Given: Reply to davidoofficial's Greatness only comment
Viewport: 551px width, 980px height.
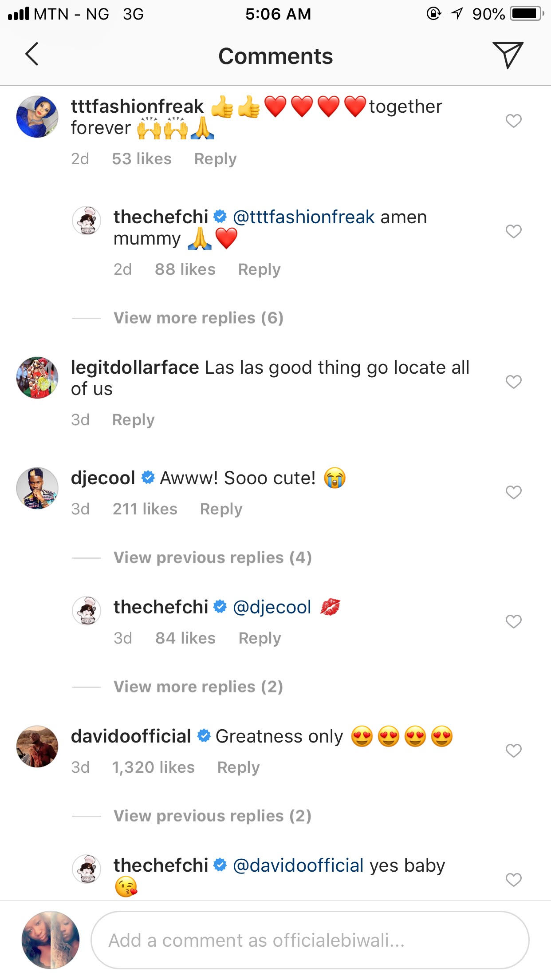Looking at the screenshot, I should pyautogui.click(x=238, y=767).
